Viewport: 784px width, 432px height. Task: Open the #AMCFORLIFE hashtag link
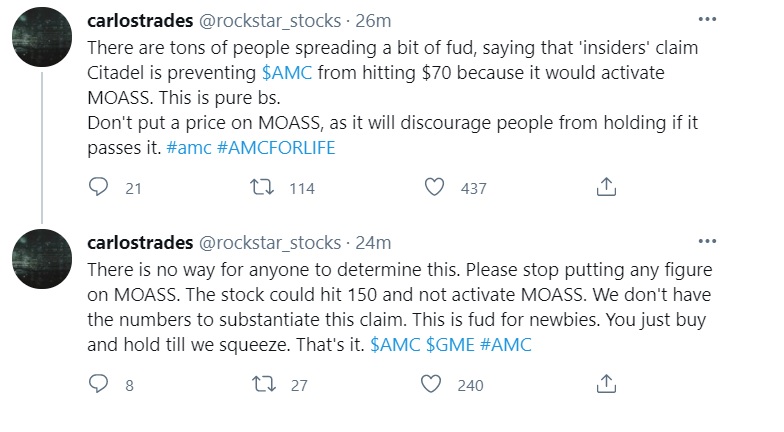274,147
